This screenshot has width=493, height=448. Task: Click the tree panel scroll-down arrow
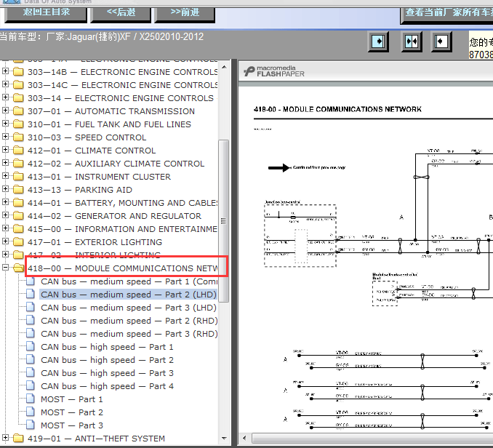pos(224,439)
